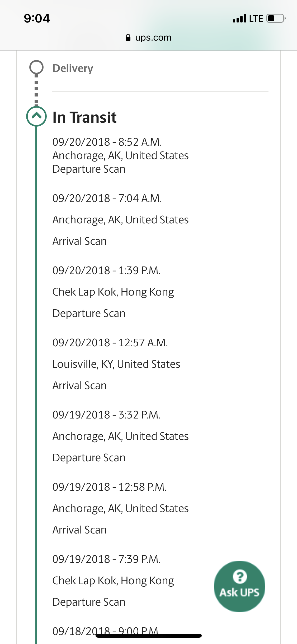Collapse the In Transit section chevron
This screenshot has width=297, height=644.
pos(36,116)
